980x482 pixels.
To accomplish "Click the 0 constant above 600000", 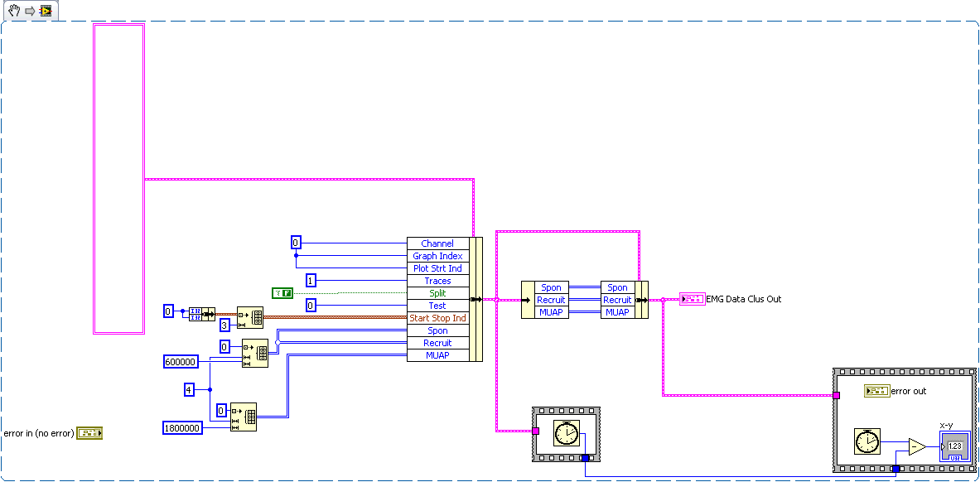I will (225, 346).
